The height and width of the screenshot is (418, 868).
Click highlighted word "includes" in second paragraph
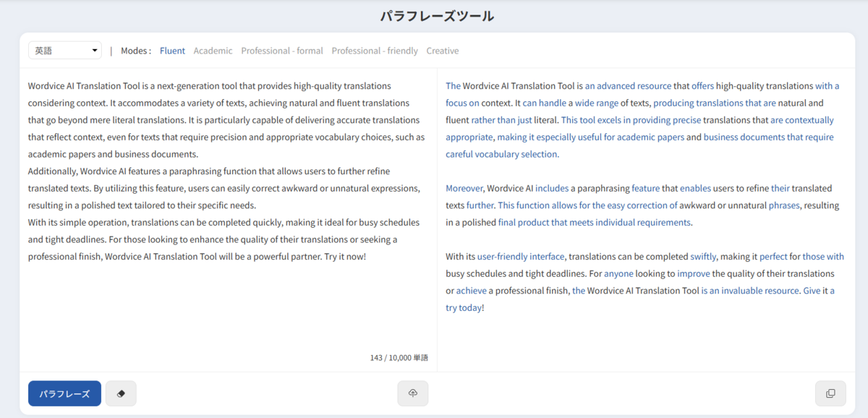click(552, 188)
